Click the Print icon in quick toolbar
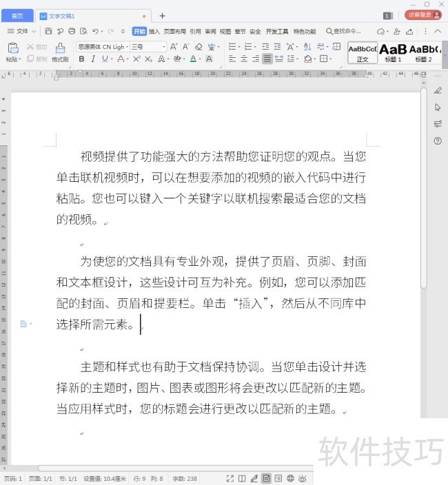Screen dimensions: 448x485 tap(72, 31)
